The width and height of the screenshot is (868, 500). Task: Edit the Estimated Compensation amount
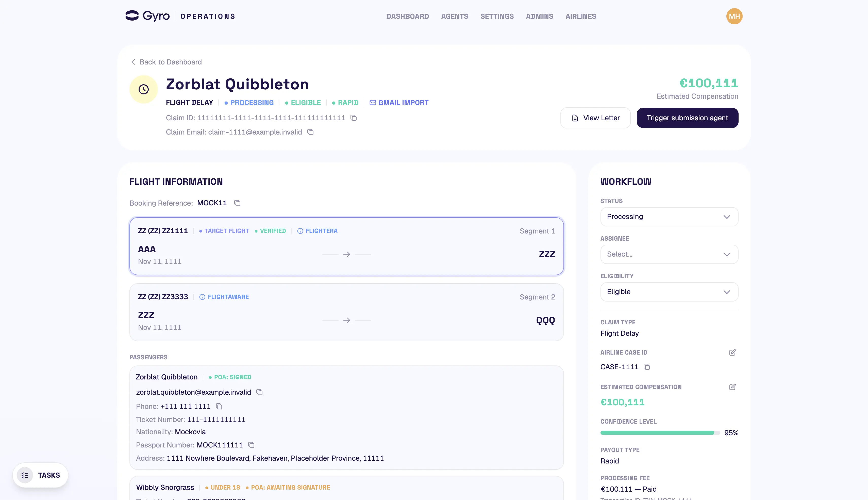pyautogui.click(x=732, y=387)
